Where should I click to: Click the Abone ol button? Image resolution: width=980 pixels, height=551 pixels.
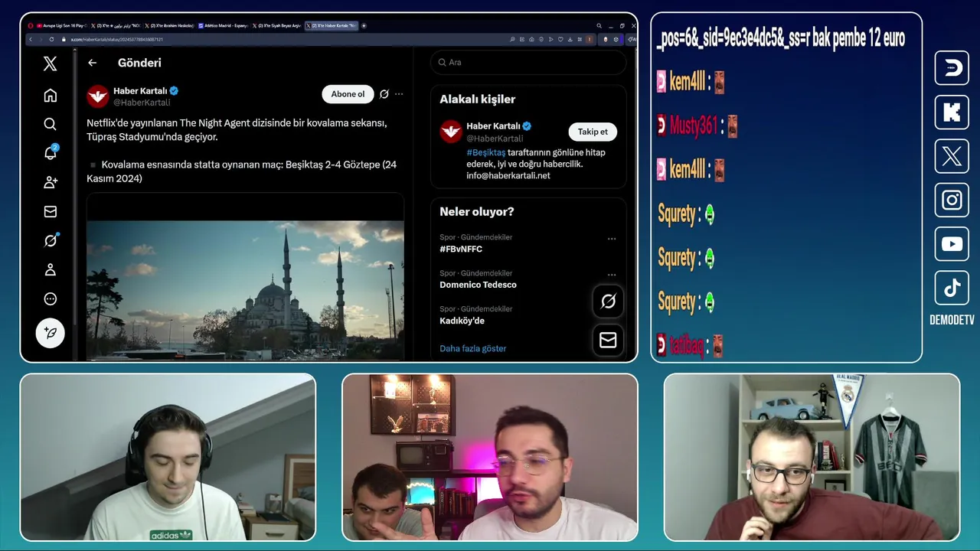click(x=348, y=94)
